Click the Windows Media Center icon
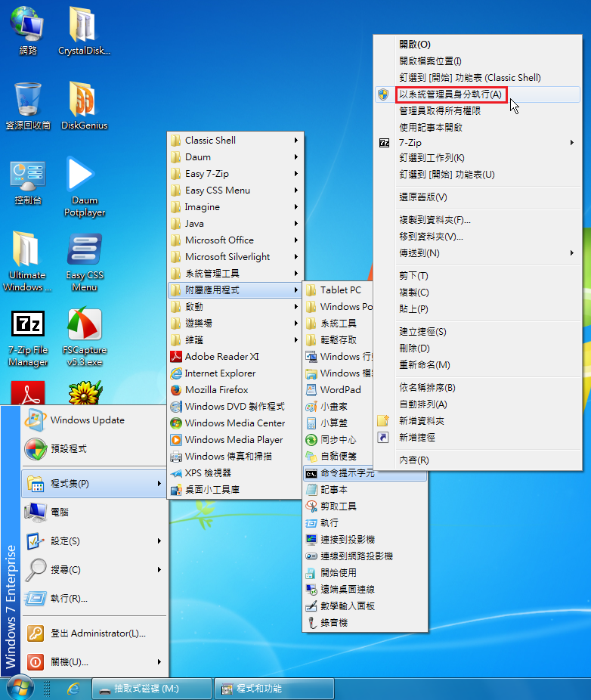 (176, 423)
